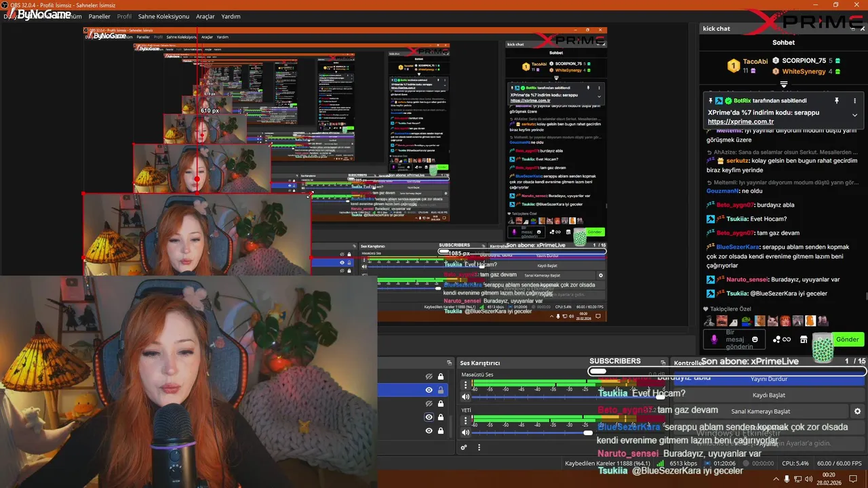Pop out the Ses Karıştırıcı dock
868x488 pixels.
pyautogui.click(x=663, y=363)
